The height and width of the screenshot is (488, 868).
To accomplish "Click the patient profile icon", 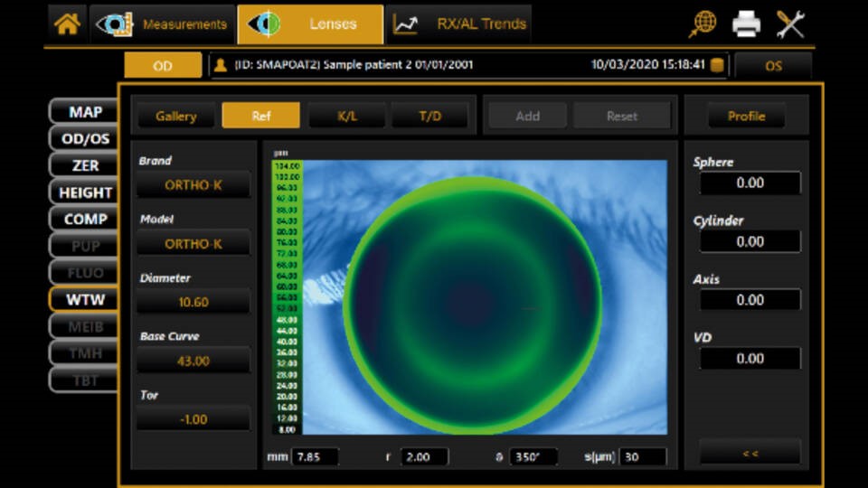I will (220, 65).
